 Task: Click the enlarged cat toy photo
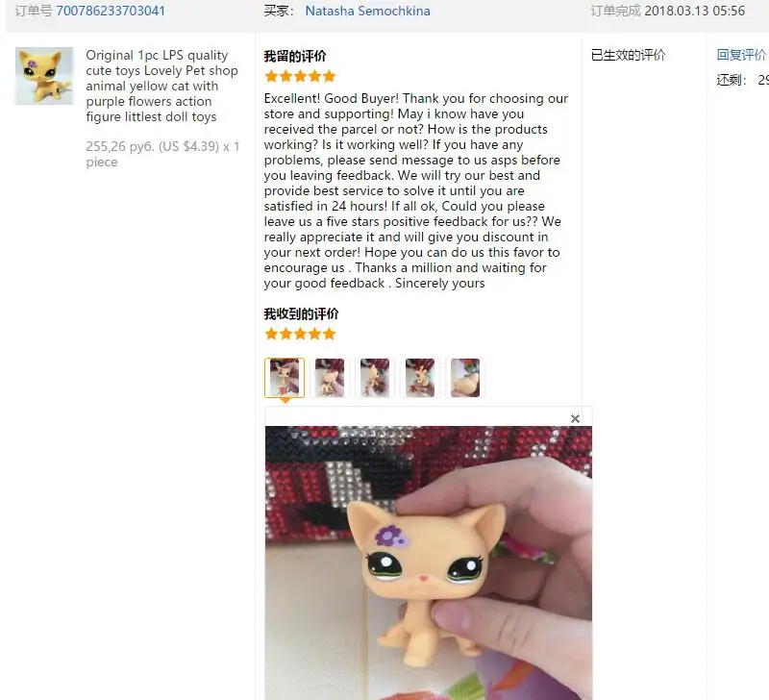(x=428, y=563)
